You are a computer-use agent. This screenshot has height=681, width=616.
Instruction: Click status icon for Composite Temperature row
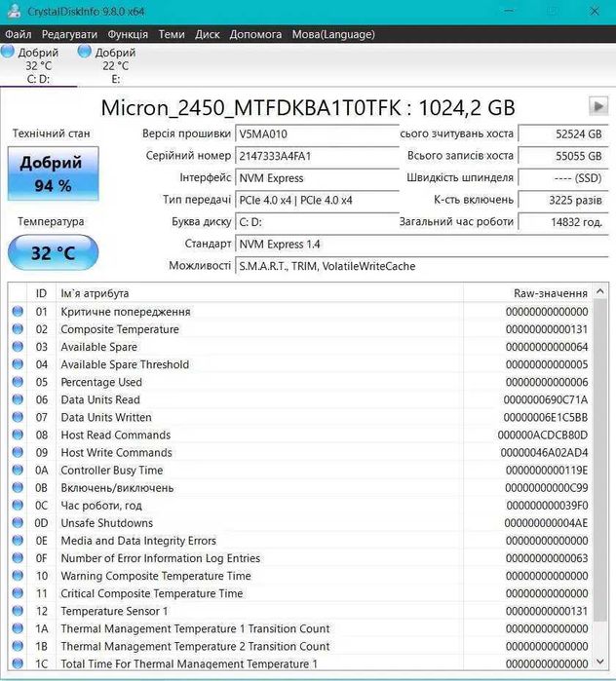pos(18,329)
